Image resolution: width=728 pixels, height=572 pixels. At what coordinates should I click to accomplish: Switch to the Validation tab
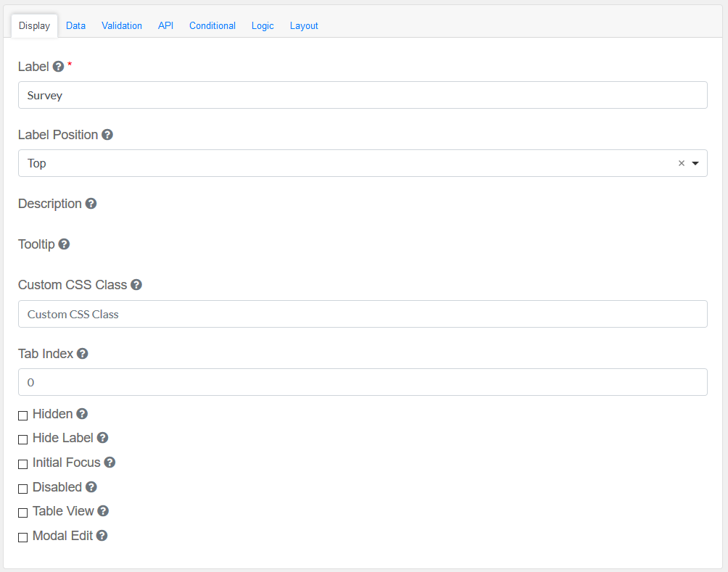[x=122, y=25]
